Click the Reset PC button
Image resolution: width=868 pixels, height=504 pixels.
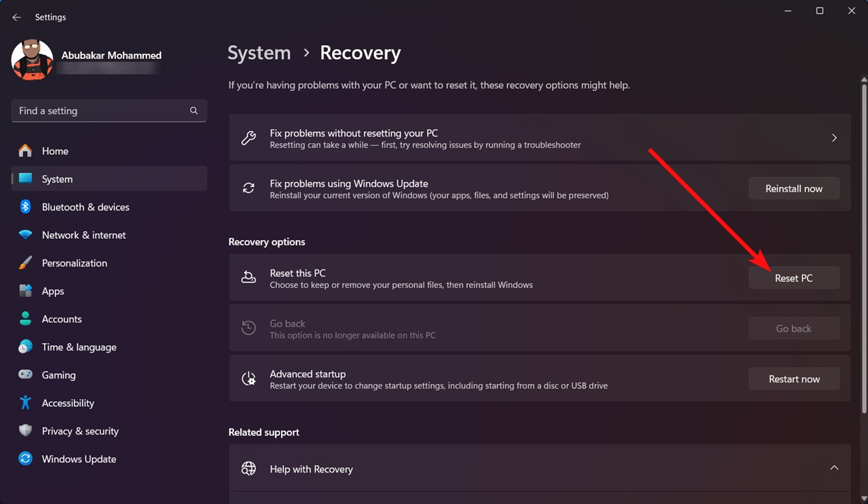click(x=794, y=278)
